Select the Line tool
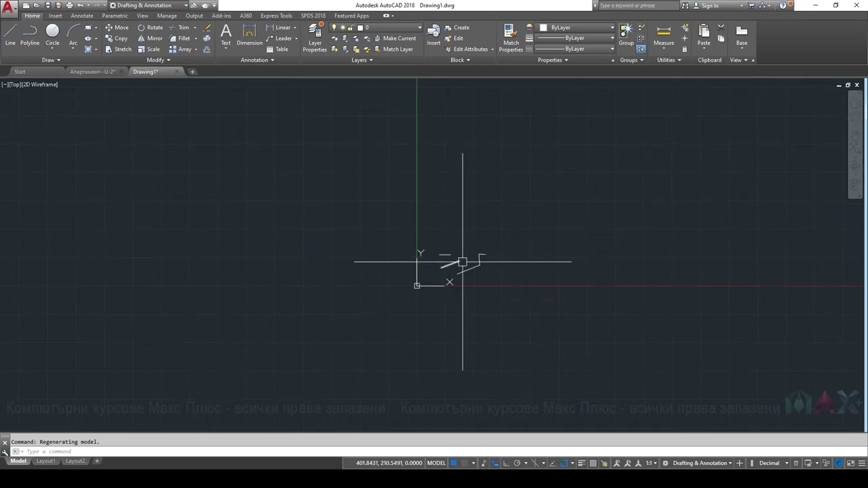This screenshot has width=868, height=488. (x=10, y=35)
